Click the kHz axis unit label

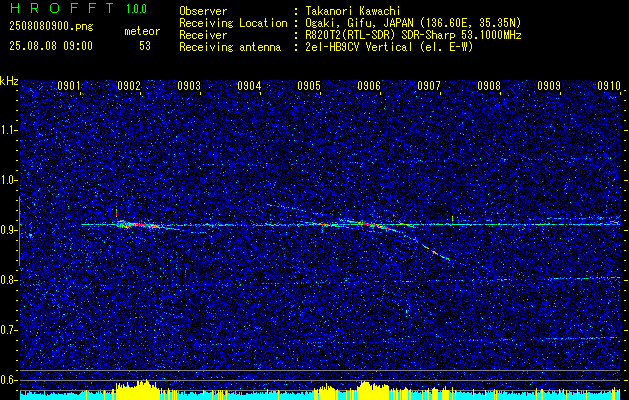pyautogui.click(x=9, y=81)
